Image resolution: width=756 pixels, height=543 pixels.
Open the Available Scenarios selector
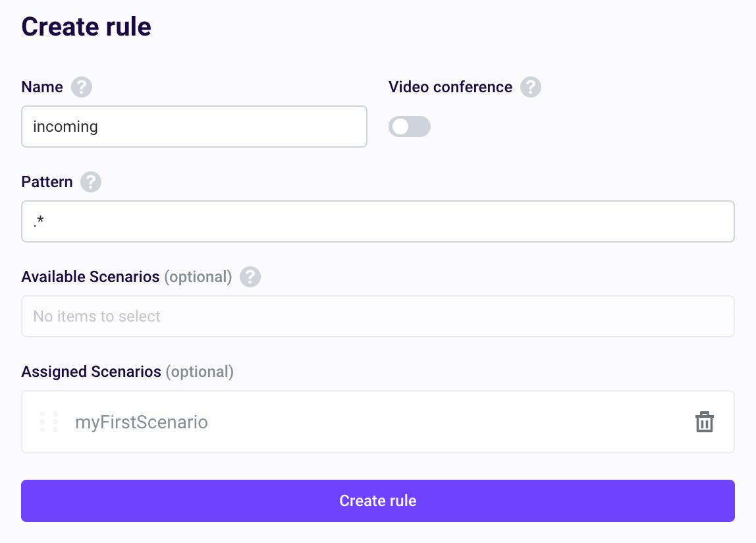point(377,316)
